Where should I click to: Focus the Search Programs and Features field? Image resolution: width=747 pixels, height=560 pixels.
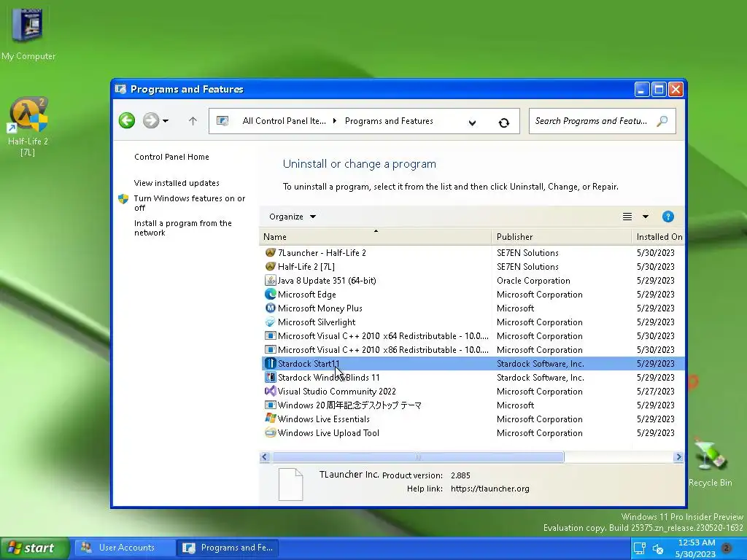click(602, 121)
